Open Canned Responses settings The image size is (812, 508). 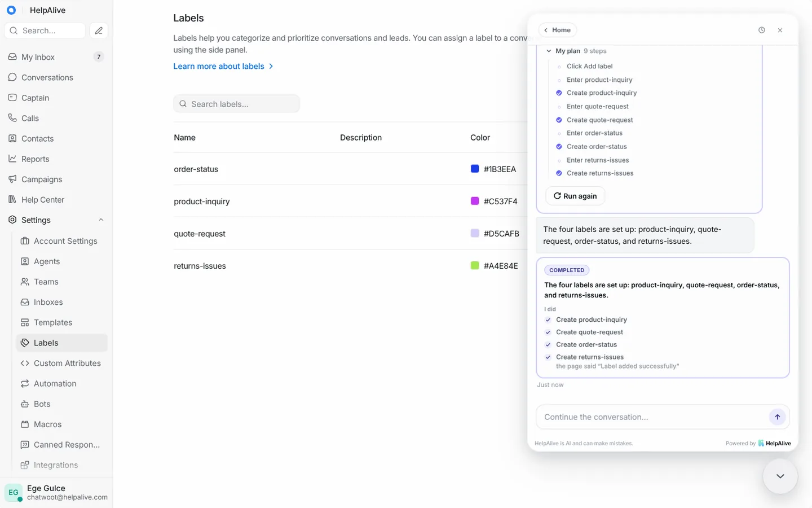[x=62, y=445]
